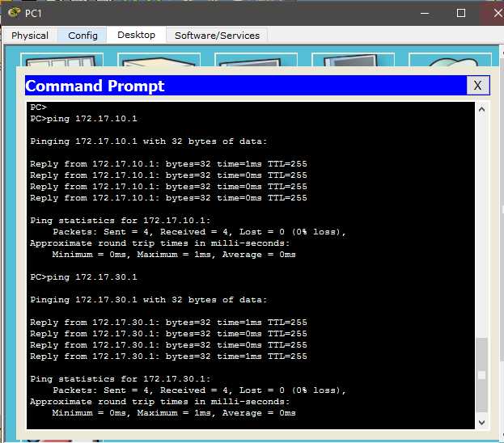This screenshot has height=443, width=504.
Task: Click the last 'Reply from 172.17.30.1' time=1ms line
Action: pos(168,357)
